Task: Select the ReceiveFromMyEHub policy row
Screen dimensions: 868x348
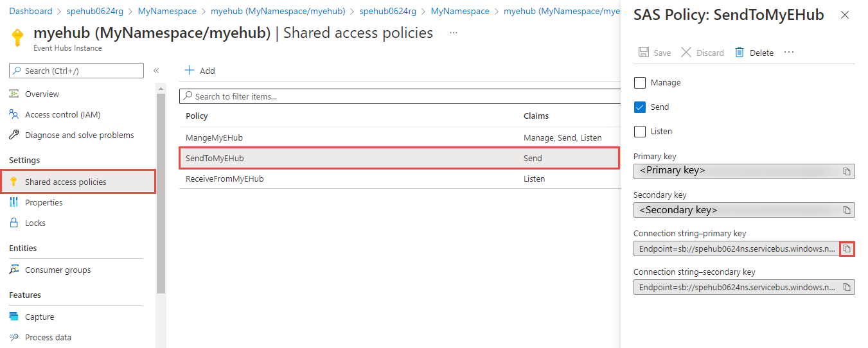Action: (x=224, y=178)
